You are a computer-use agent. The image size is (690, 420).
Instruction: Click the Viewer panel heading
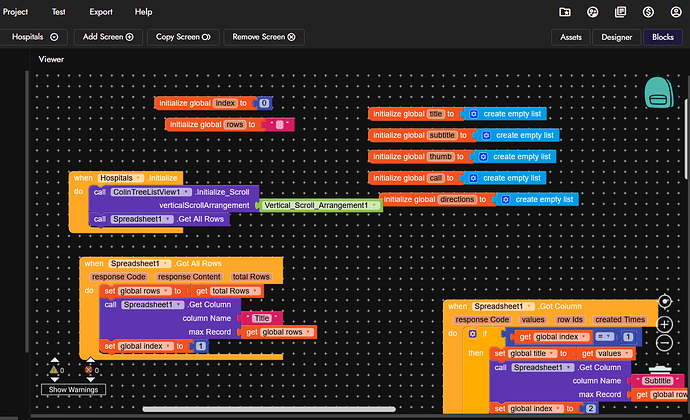[x=51, y=59]
